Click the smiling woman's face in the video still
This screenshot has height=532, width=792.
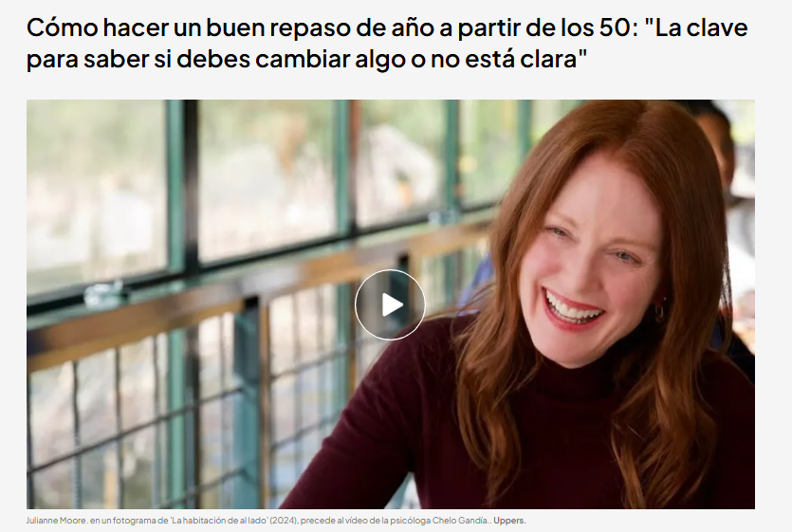594,261
